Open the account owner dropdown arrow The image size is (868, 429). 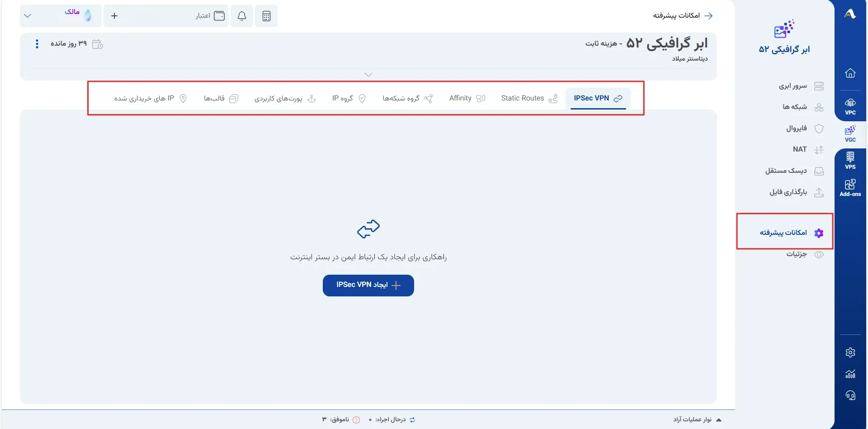click(x=28, y=16)
